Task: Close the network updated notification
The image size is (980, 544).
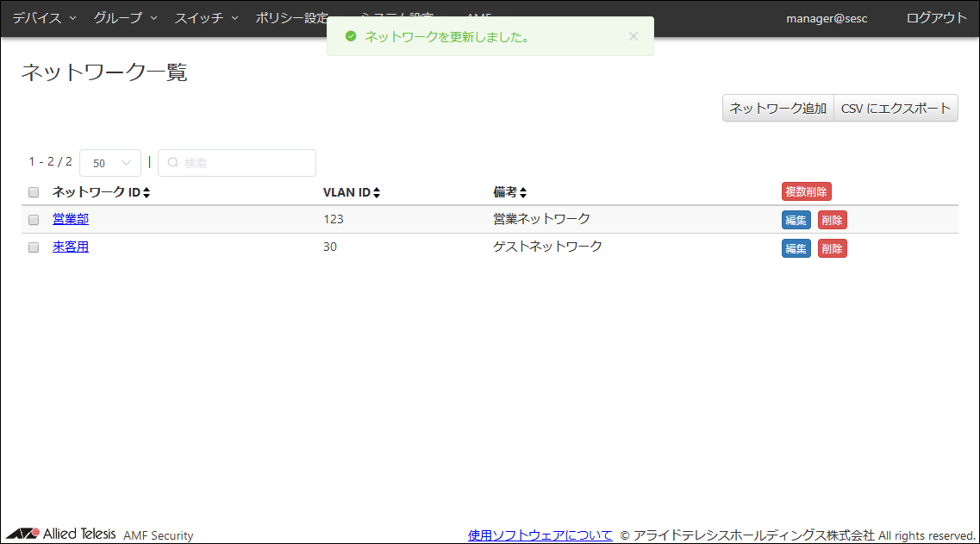Action: (634, 36)
